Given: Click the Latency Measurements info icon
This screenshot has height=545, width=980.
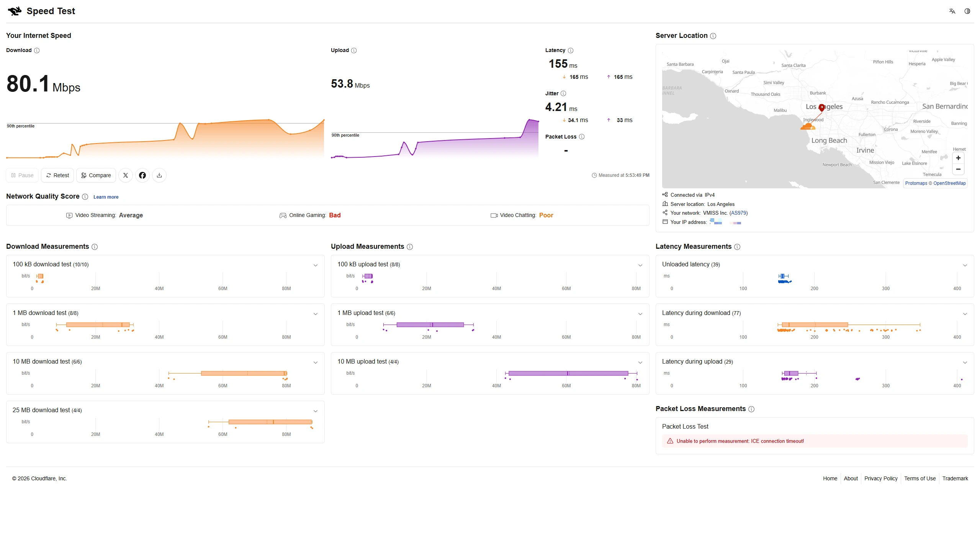Looking at the screenshot, I should point(737,247).
